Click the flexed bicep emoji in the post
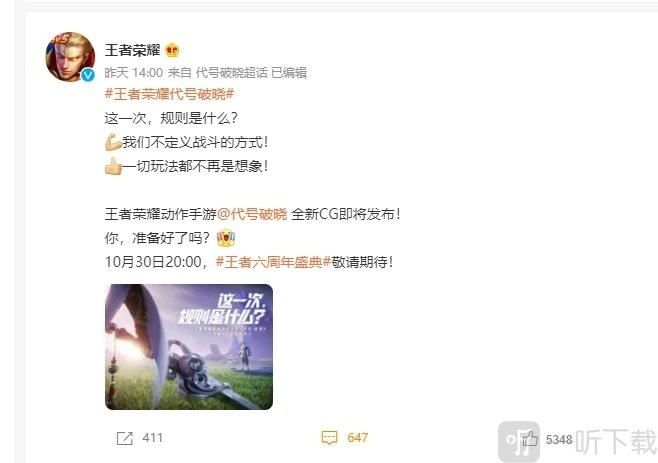The height and width of the screenshot is (463, 658). [x=113, y=142]
